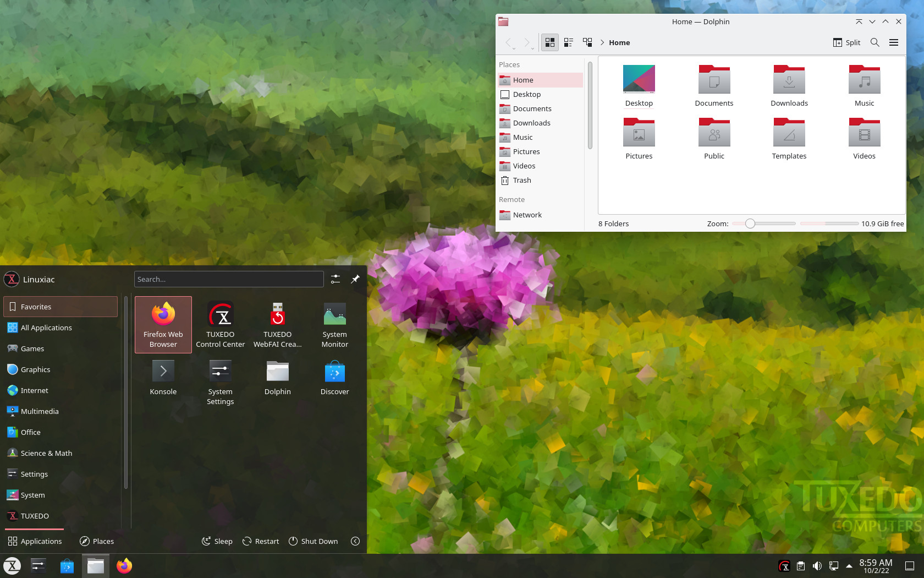This screenshot has height=578, width=924.
Task: Select Favorites category in launcher
Action: click(x=61, y=307)
